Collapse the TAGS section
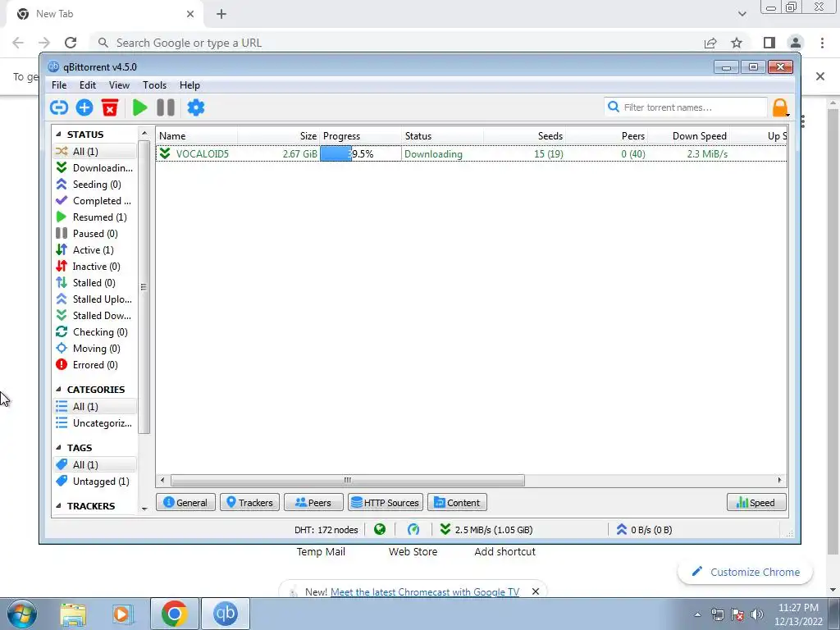 tap(58, 448)
